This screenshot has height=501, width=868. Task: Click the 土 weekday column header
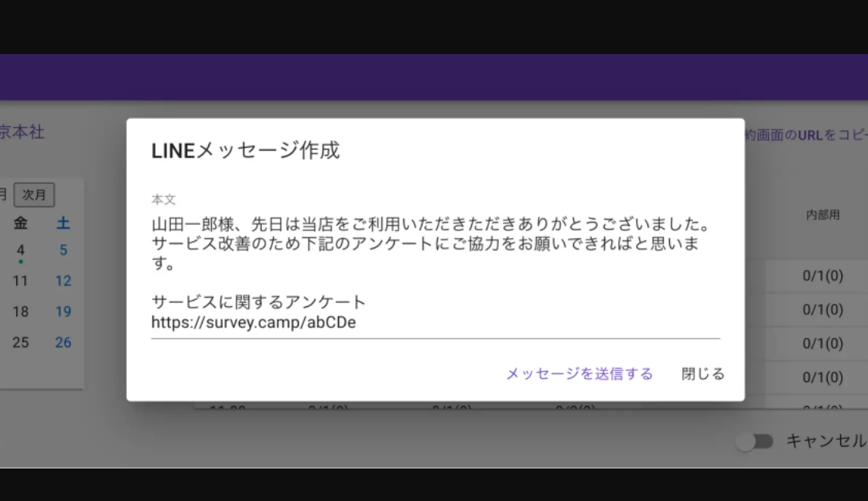pos(63,223)
